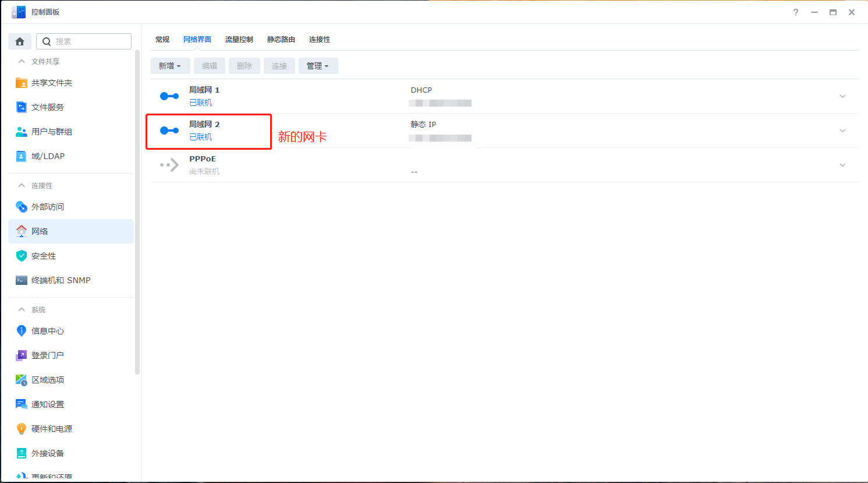The image size is (868, 483).
Task: Open 信息中心 info center icon
Action: (x=22, y=331)
